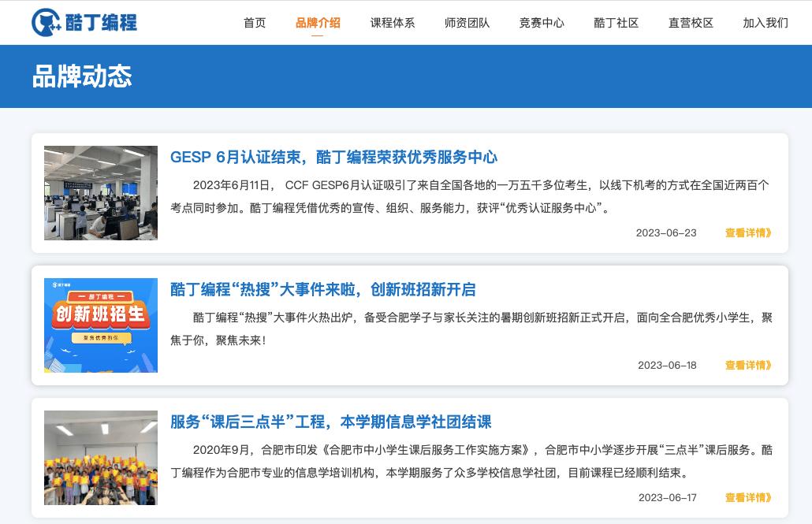Open the 创新班招新 article headline
This screenshot has width=812, height=524.
[x=322, y=290]
